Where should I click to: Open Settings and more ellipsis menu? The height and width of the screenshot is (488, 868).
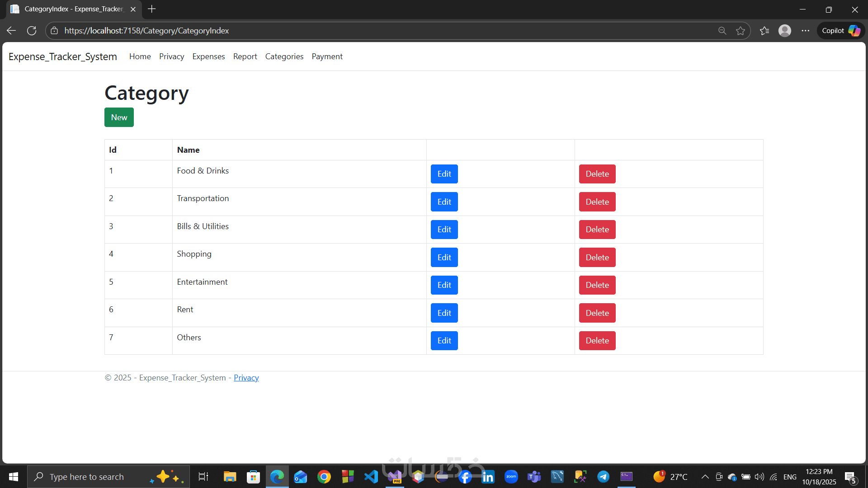[x=806, y=31]
